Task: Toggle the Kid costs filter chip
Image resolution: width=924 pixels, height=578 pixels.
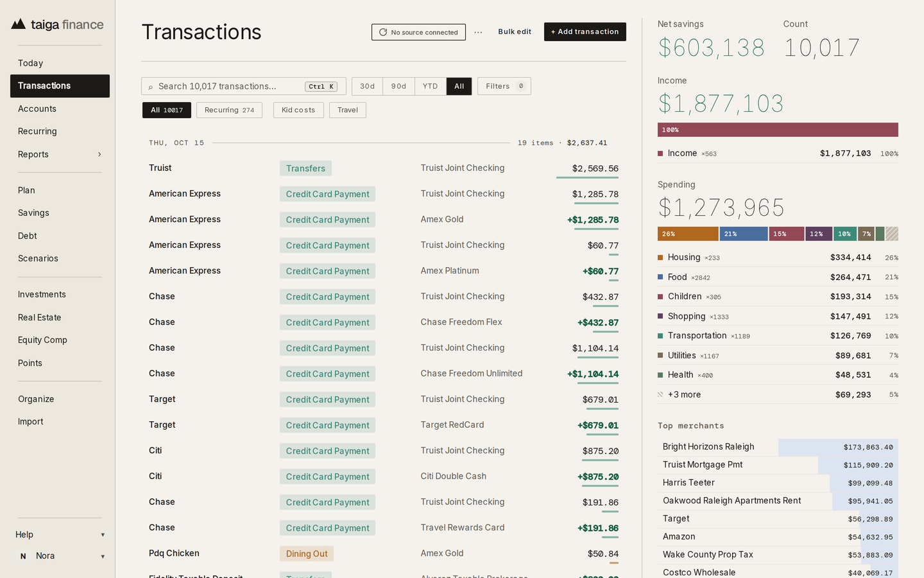Action: 298,110
